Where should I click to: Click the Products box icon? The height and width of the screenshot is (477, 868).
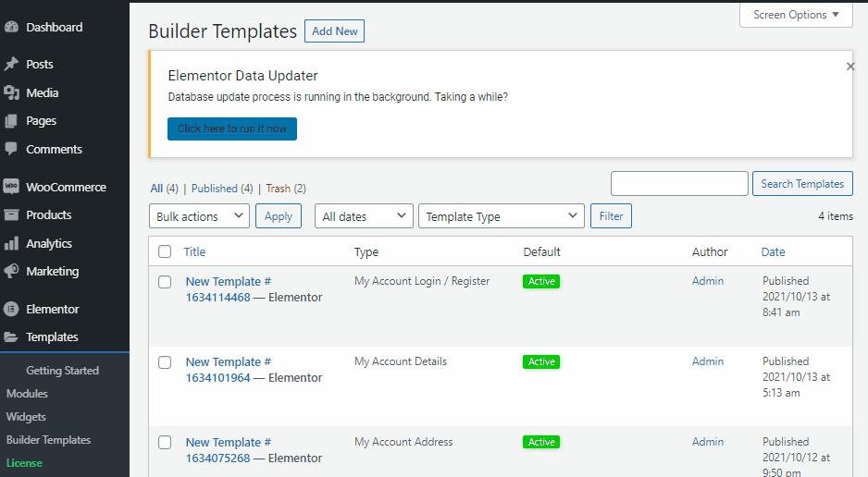[x=11, y=215]
